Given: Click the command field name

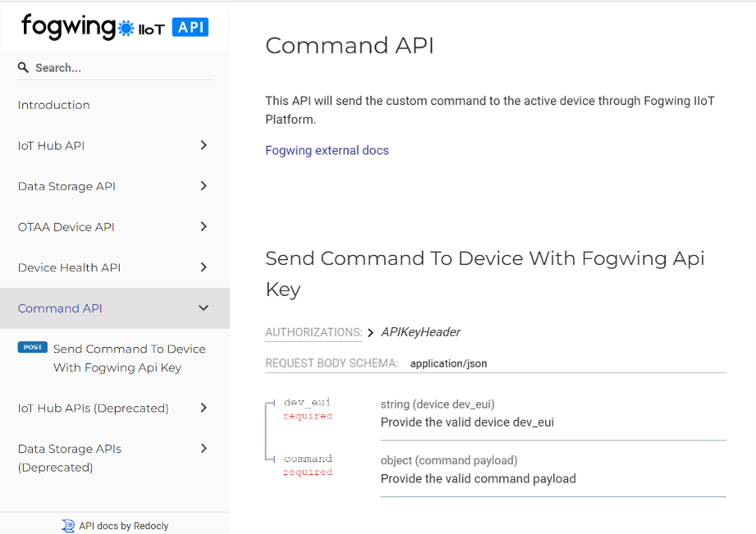Looking at the screenshot, I should tap(308, 459).
